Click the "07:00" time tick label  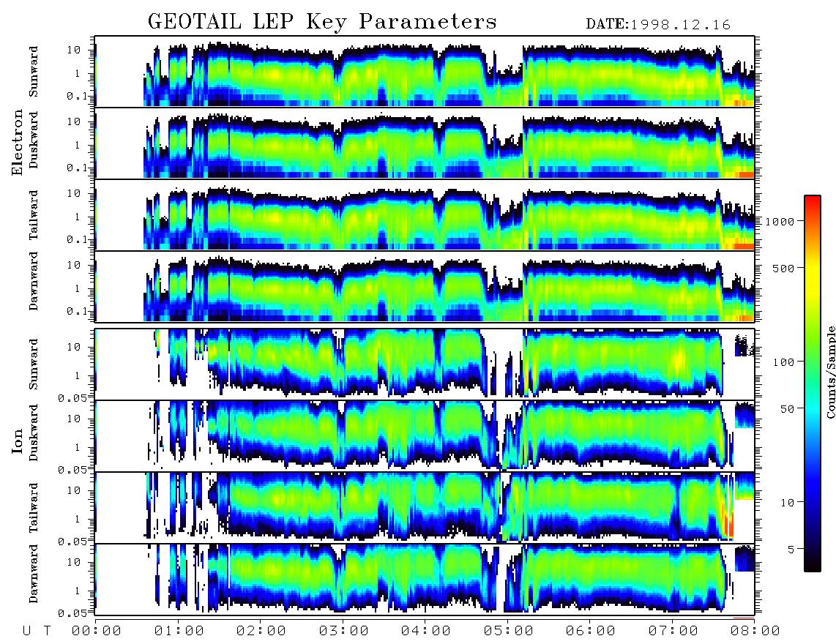[673, 632]
